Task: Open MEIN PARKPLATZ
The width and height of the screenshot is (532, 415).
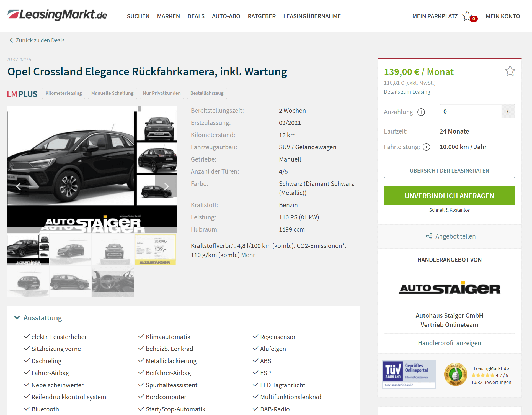Action: [x=435, y=16]
